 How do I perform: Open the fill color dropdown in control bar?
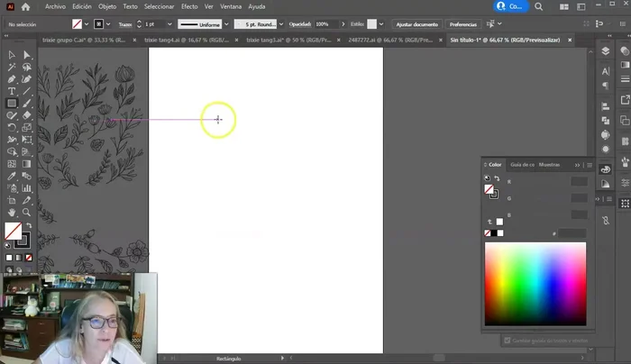click(87, 24)
